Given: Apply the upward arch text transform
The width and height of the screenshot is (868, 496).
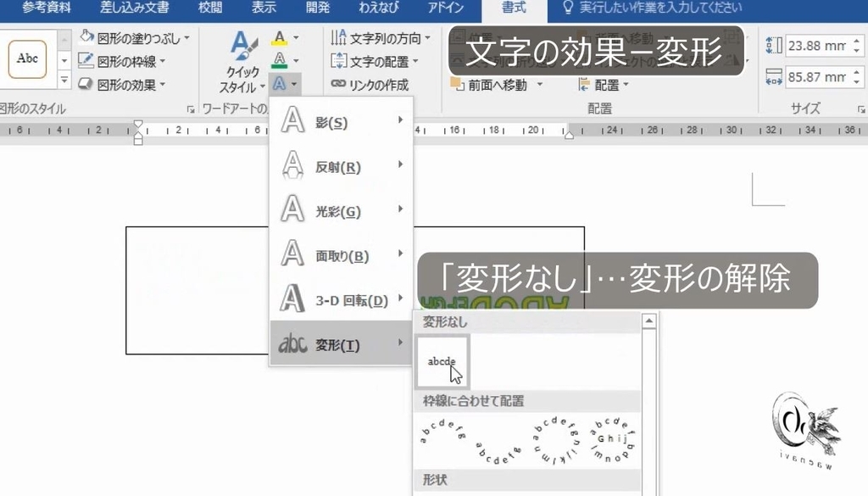Looking at the screenshot, I should (x=442, y=433).
